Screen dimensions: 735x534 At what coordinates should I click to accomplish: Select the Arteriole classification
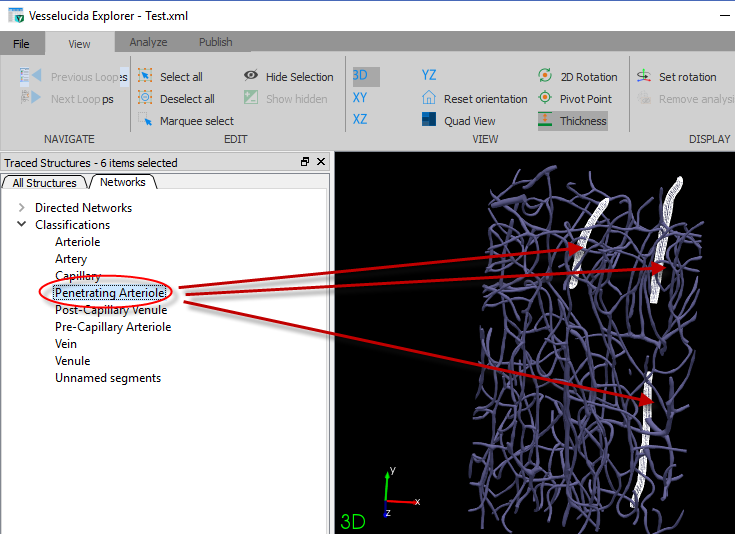point(78,242)
